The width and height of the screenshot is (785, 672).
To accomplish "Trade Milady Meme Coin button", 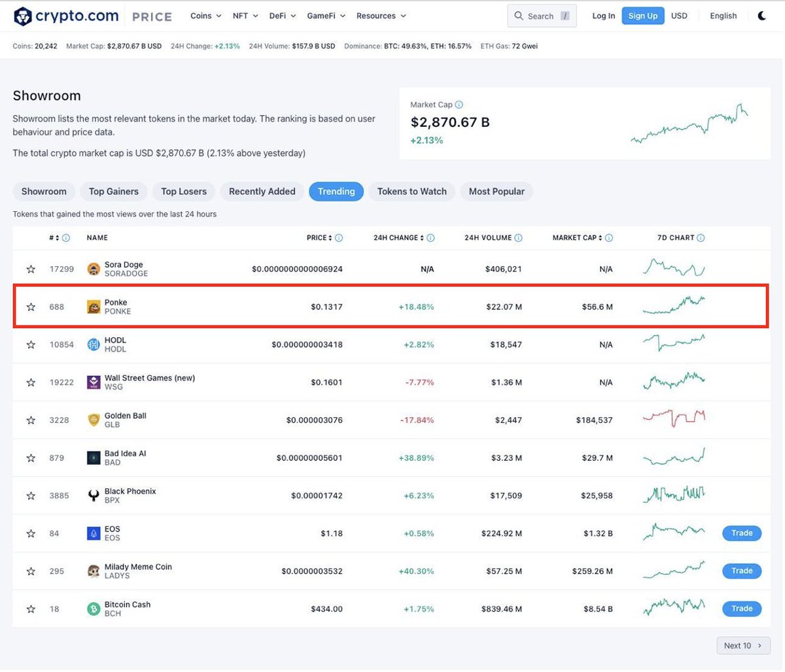I will [x=742, y=571].
